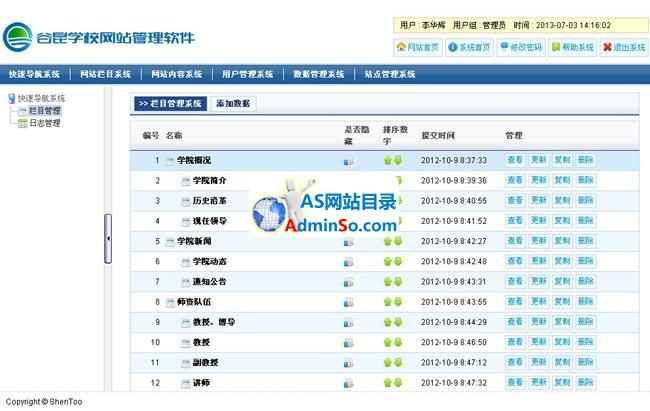Toggle hidden icon for row 10 教授
Image resolution: width=650 pixels, height=411 pixels.
pos(349,343)
